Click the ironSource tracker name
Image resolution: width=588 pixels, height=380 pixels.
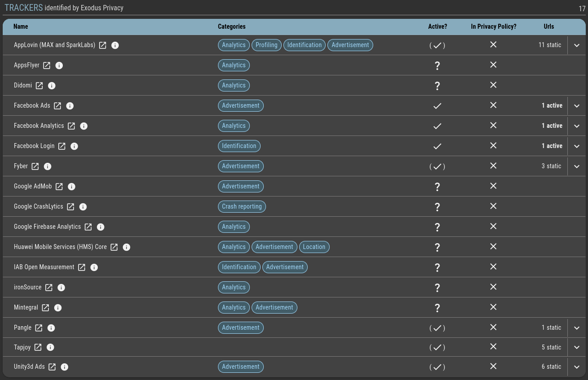(x=28, y=287)
